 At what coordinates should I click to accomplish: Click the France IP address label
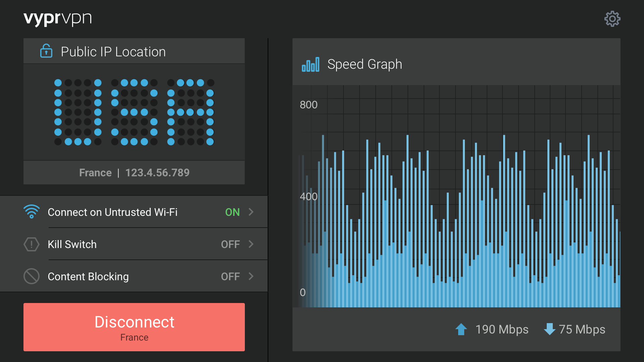coord(134,173)
